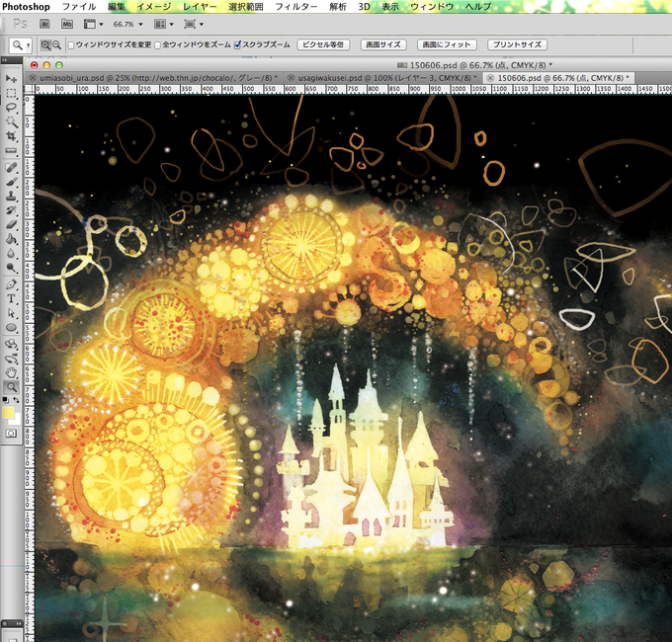The image size is (672, 642).
Task: Click the プリントサイズ button
Action: coord(517,44)
